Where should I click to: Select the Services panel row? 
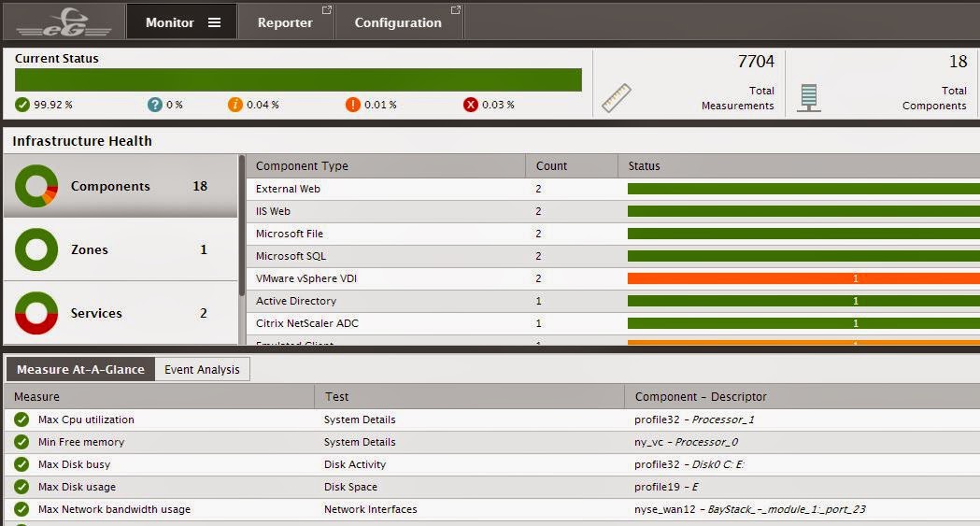click(x=121, y=313)
